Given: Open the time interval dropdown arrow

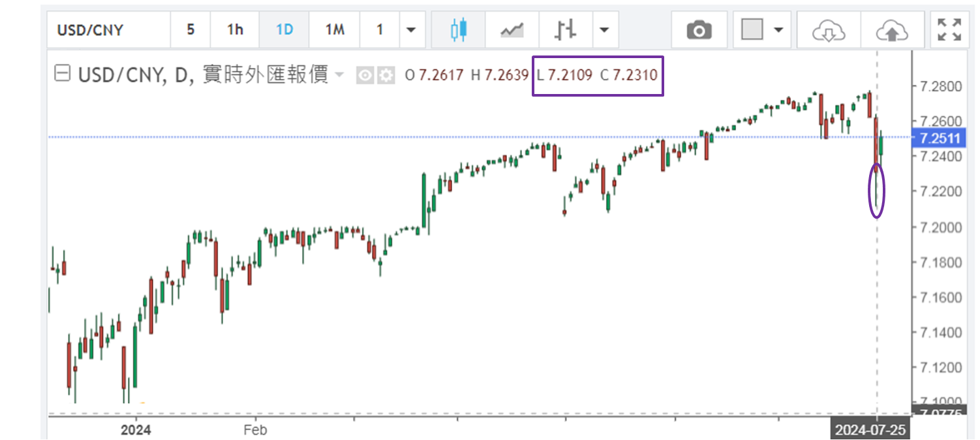Looking at the screenshot, I should click(410, 30).
